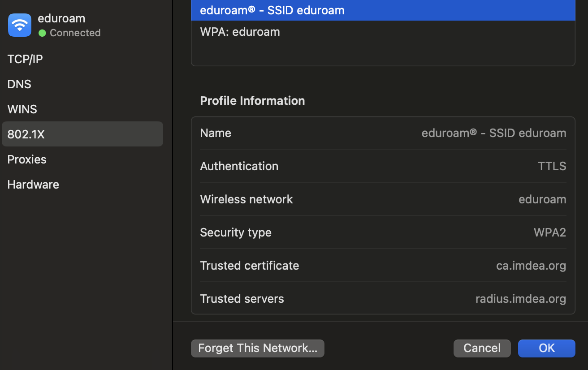Select the eduroam® - SSID eduroam profile
This screenshot has height=370, width=588.
383,10
